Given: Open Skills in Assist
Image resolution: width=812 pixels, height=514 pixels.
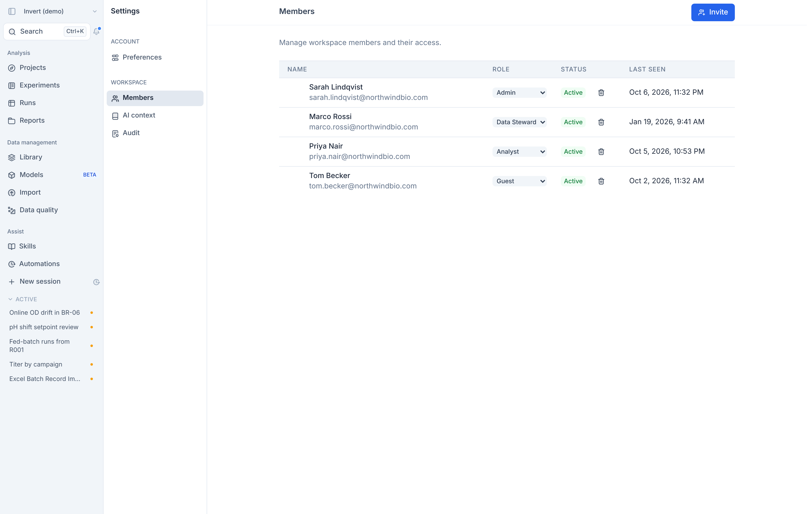Looking at the screenshot, I should click(52, 246).
